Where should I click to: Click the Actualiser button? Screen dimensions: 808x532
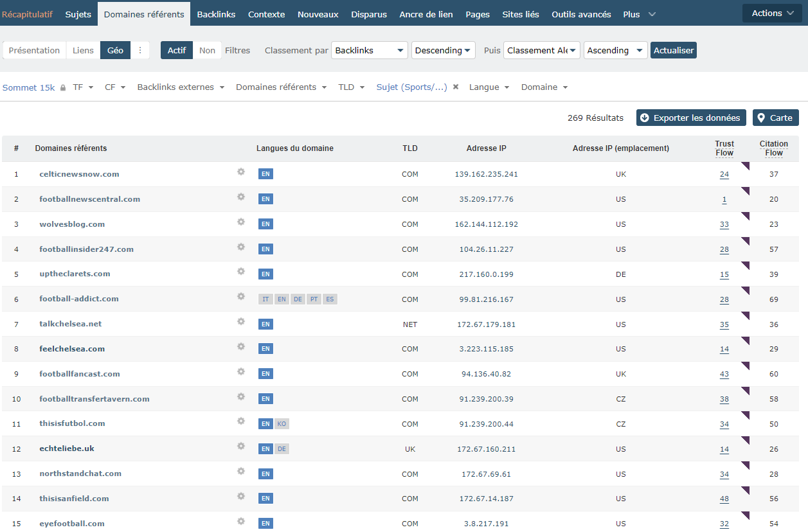[x=673, y=50]
